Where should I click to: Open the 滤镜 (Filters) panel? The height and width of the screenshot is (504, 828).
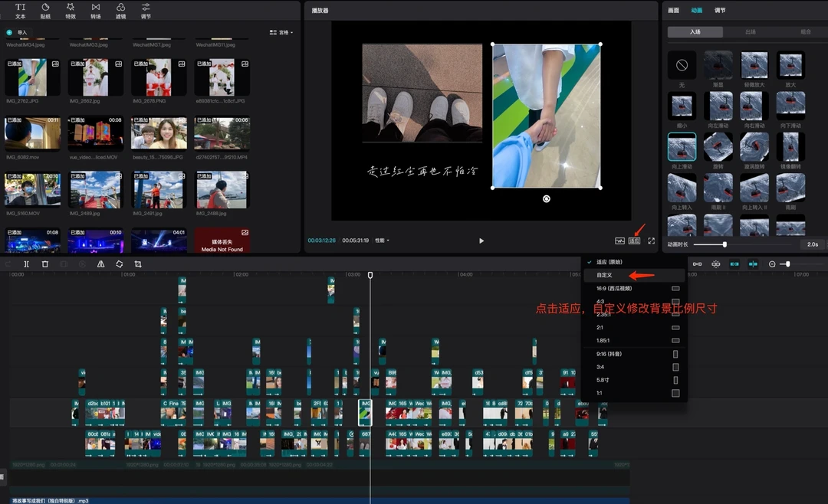pos(120,11)
